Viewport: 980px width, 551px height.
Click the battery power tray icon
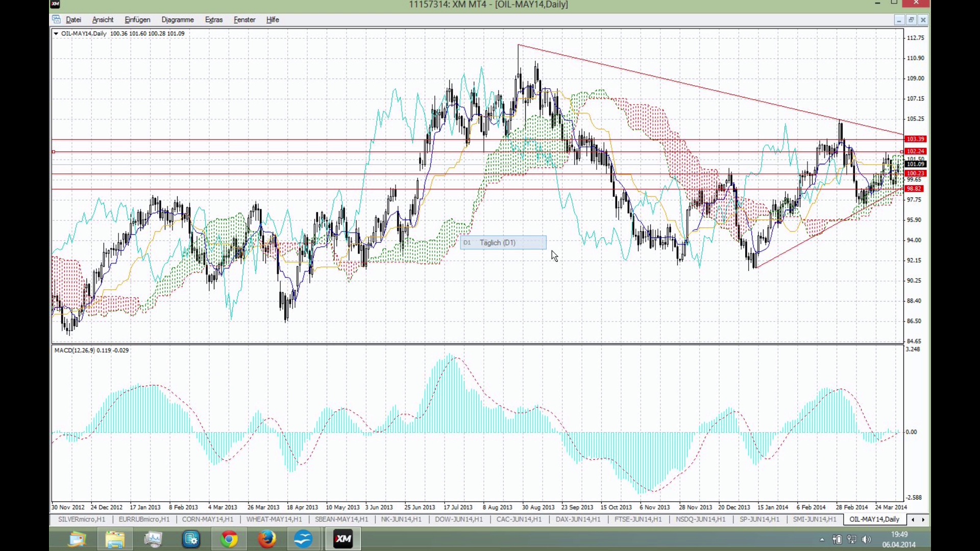(x=837, y=539)
